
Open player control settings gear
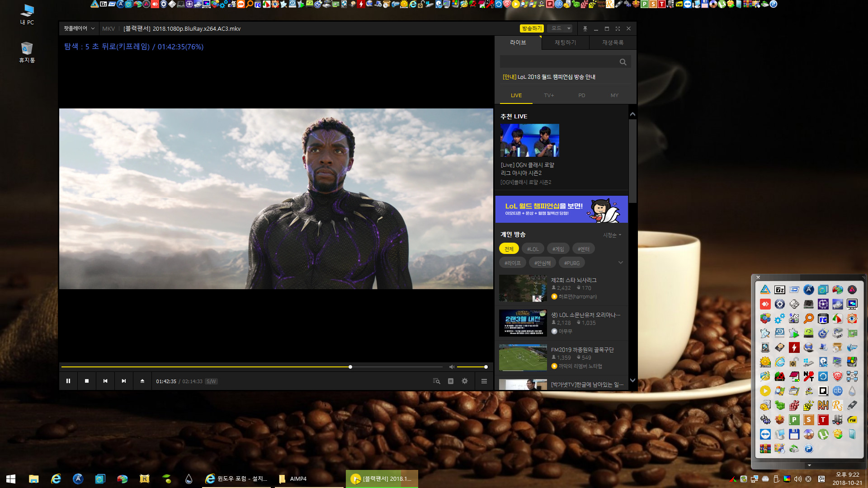point(465,381)
